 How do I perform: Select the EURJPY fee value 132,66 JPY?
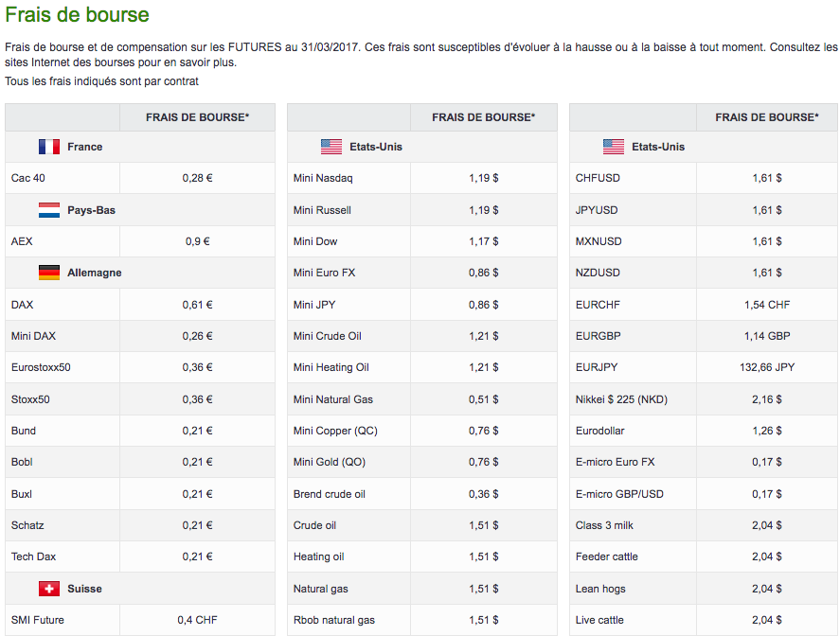click(x=767, y=367)
